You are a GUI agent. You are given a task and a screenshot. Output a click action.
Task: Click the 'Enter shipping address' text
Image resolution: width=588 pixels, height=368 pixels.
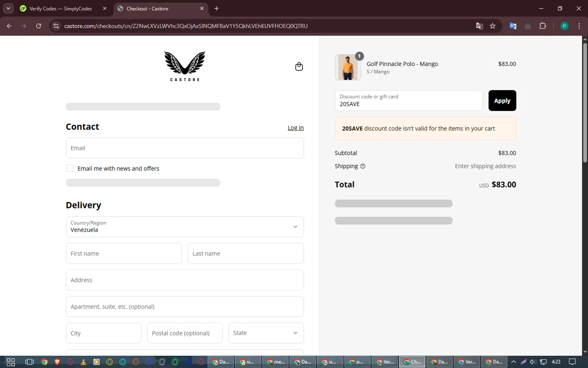[485, 166]
